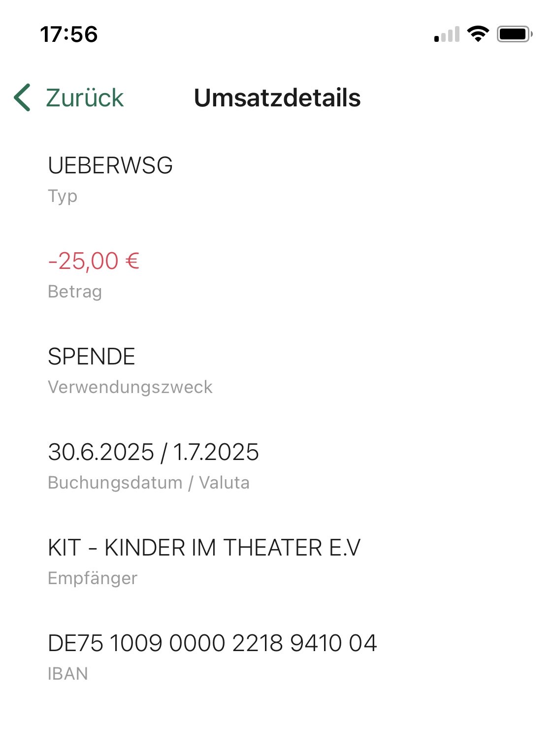Select the SPENDE purpose text

pyautogui.click(x=92, y=357)
